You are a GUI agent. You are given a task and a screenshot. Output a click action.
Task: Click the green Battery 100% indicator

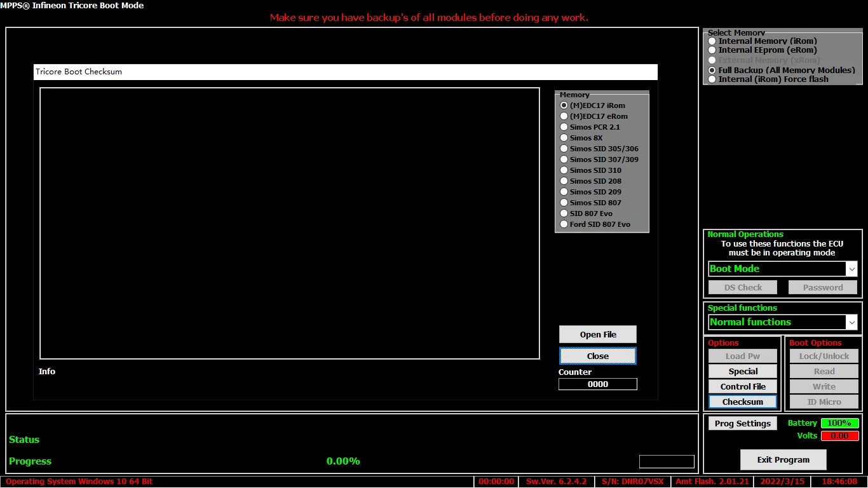click(839, 423)
